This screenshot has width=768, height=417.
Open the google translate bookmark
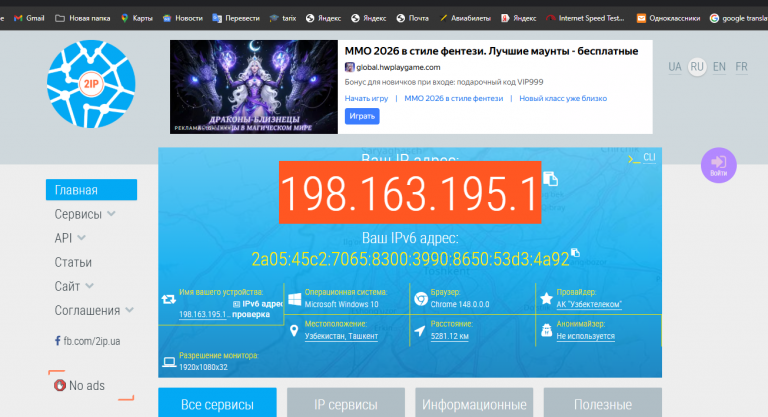pos(739,18)
